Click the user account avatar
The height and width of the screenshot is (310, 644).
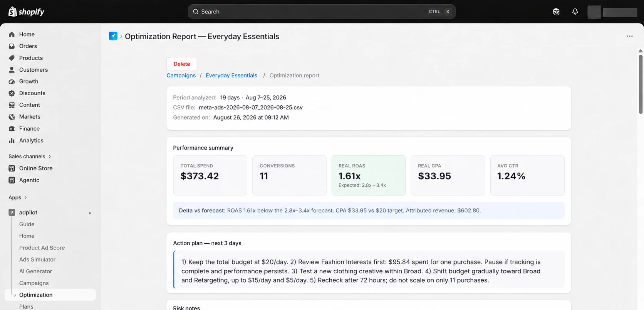(x=594, y=12)
